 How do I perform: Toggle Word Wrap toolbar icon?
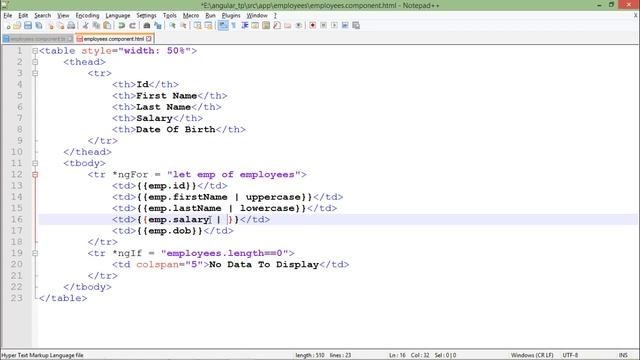click(x=223, y=26)
